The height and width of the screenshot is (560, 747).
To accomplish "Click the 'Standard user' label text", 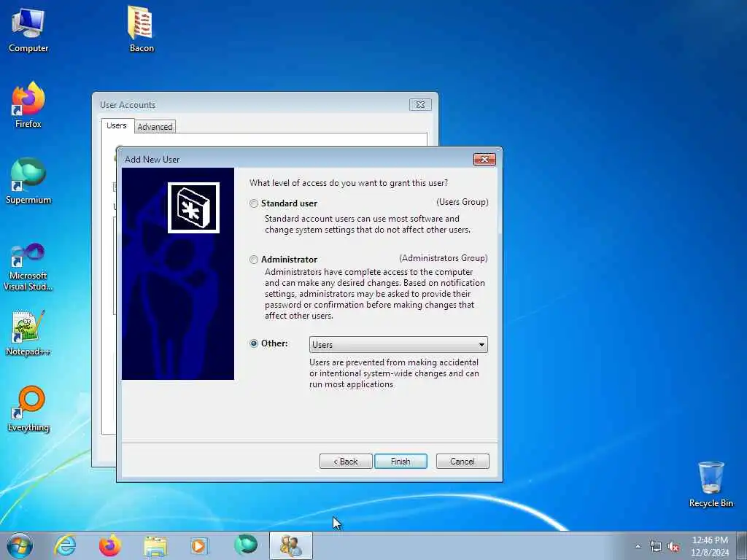I will tap(289, 203).
